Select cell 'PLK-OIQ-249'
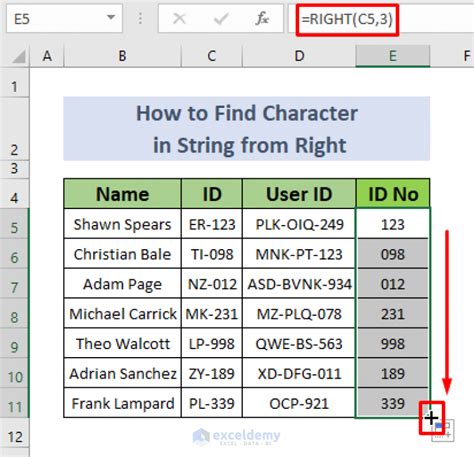Image resolution: width=474 pixels, height=457 pixels. tap(299, 224)
